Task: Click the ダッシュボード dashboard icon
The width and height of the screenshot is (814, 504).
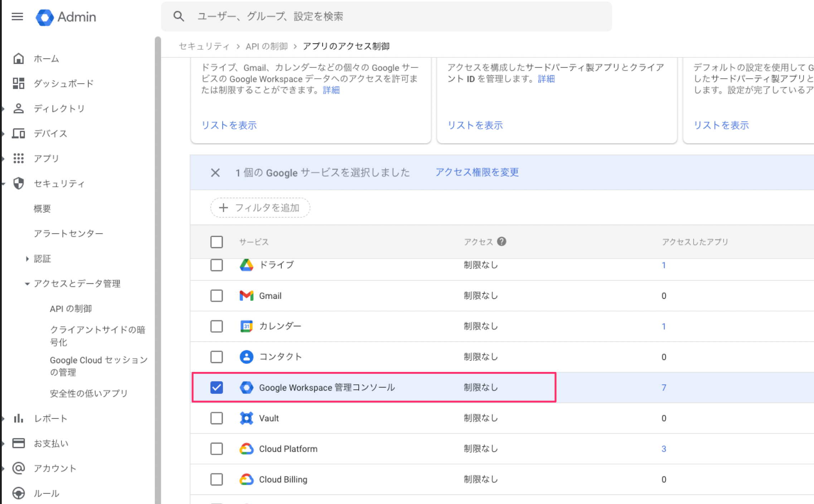Action: coord(19,83)
